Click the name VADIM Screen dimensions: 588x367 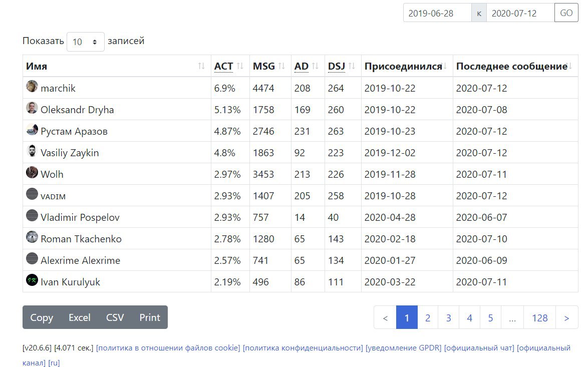(x=53, y=196)
